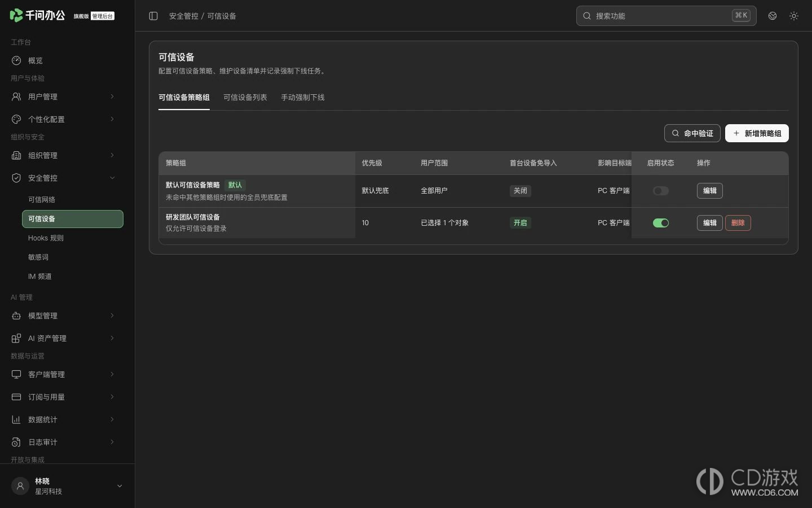Click the 新增策略组 button
This screenshot has height=508, width=812.
coord(757,133)
